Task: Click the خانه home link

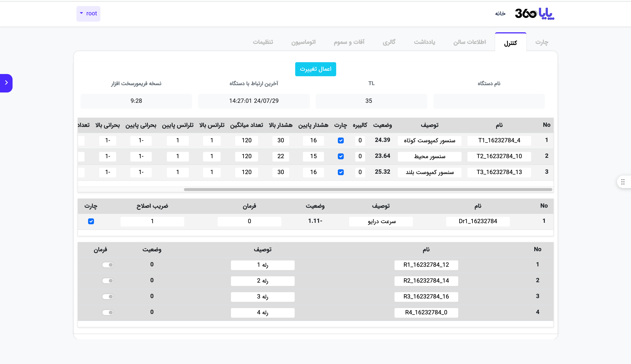Action: click(500, 13)
